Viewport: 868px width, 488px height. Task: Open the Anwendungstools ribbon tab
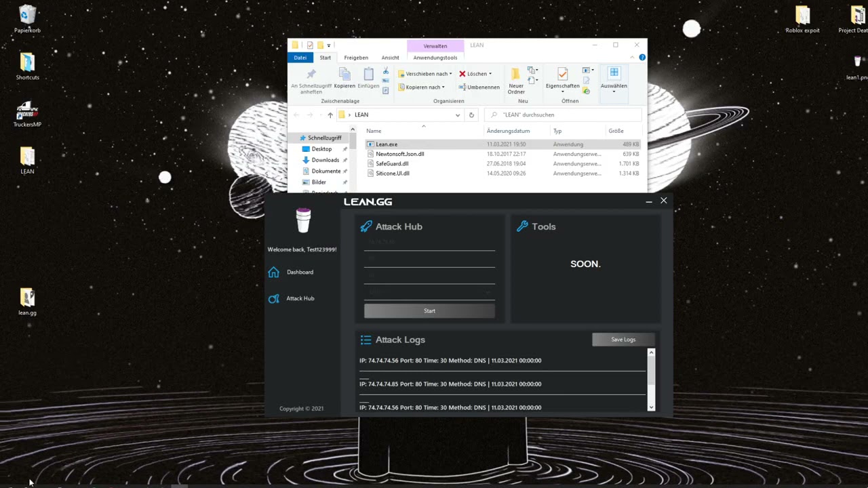pyautogui.click(x=435, y=58)
